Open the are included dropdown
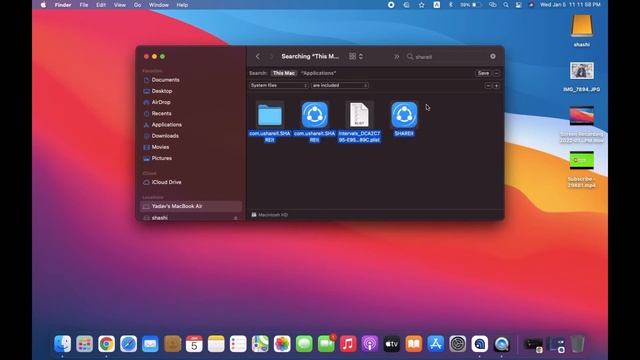Viewport: 640px width, 360px height. tap(340, 85)
